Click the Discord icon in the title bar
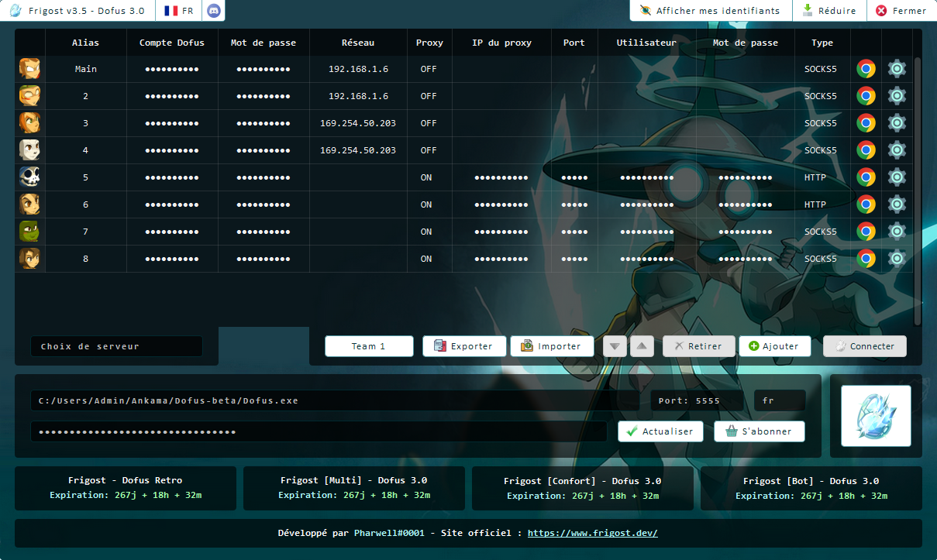The image size is (937, 560). tap(213, 11)
